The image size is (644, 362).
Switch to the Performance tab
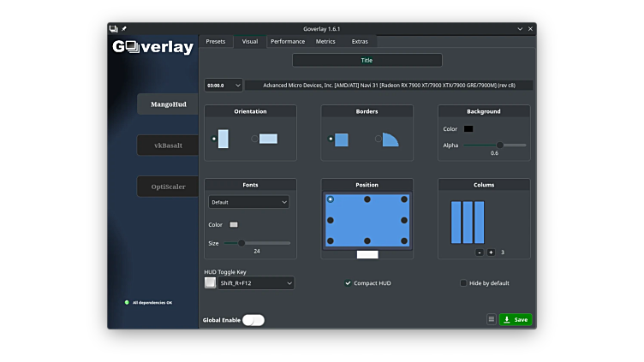click(288, 41)
